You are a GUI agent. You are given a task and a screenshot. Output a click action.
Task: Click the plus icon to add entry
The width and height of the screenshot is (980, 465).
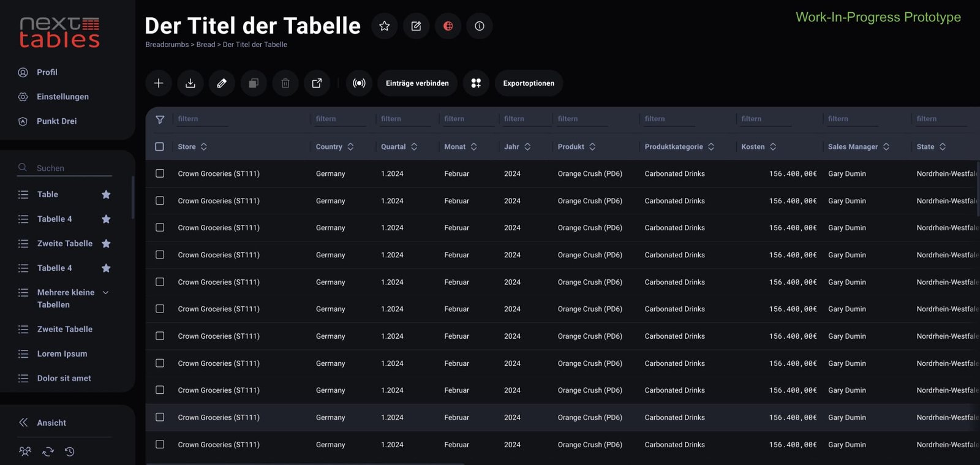pyautogui.click(x=159, y=83)
